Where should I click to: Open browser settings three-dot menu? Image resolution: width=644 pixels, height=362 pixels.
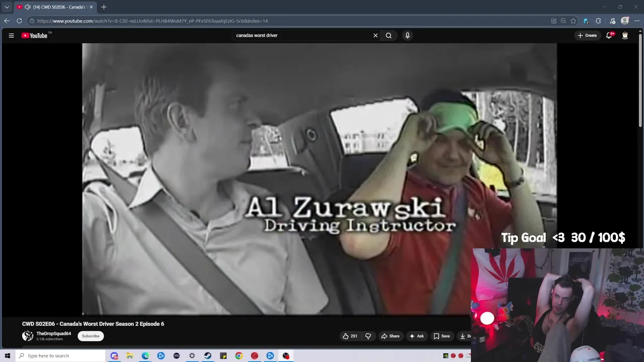coord(637,21)
